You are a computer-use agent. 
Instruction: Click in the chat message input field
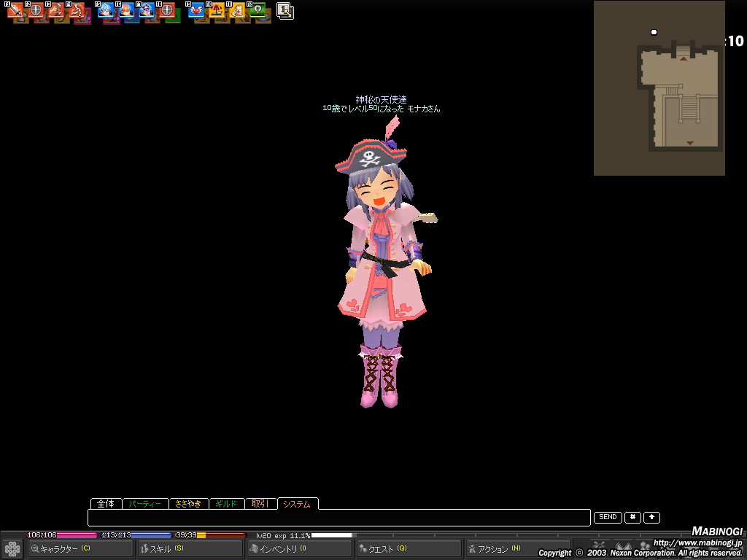[x=338, y=518]
